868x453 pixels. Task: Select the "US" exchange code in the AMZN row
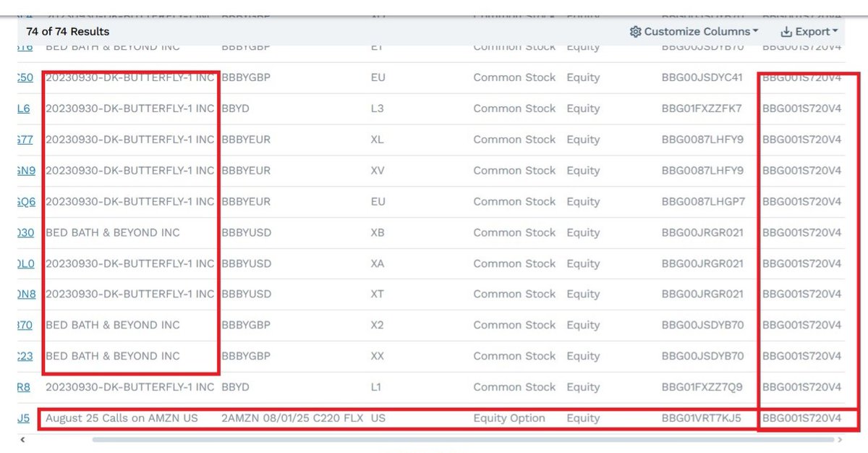[x=378, y=418]
